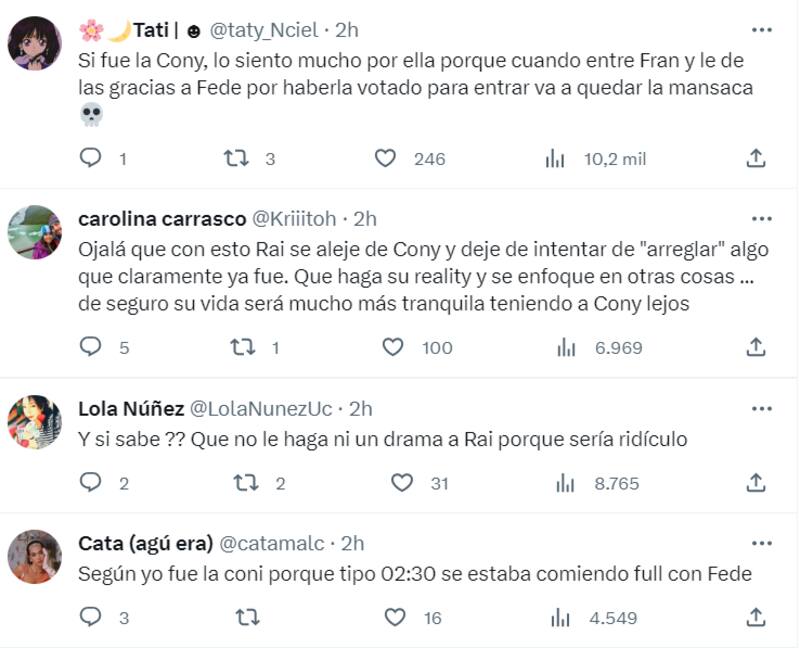Share Lola Núñez's tweet
This screenshot has width=800, height=648.
click(x=754, y=483)
